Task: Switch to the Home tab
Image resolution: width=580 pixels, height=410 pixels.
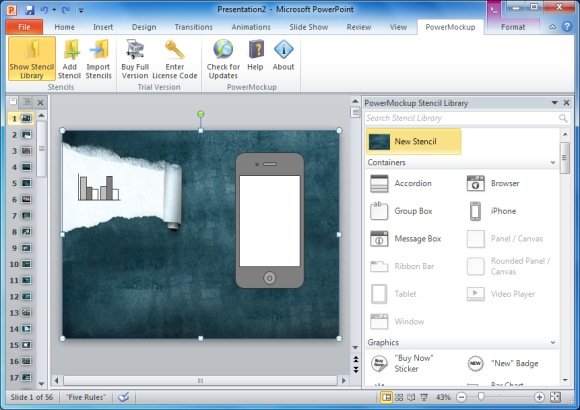Action: (x=64, y=27)
